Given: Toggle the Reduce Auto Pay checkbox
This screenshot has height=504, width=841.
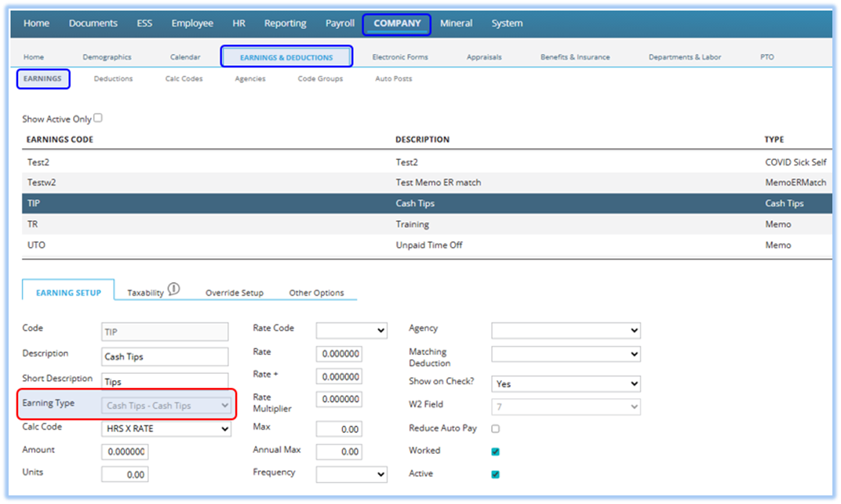Looking at the screenshot, I should (x=496, y=429).
